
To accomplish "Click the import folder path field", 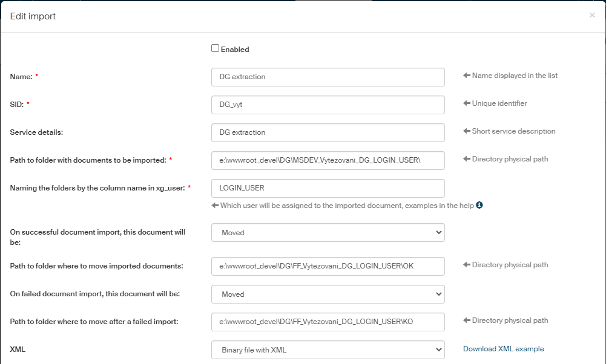I will (x=328, y=160).
